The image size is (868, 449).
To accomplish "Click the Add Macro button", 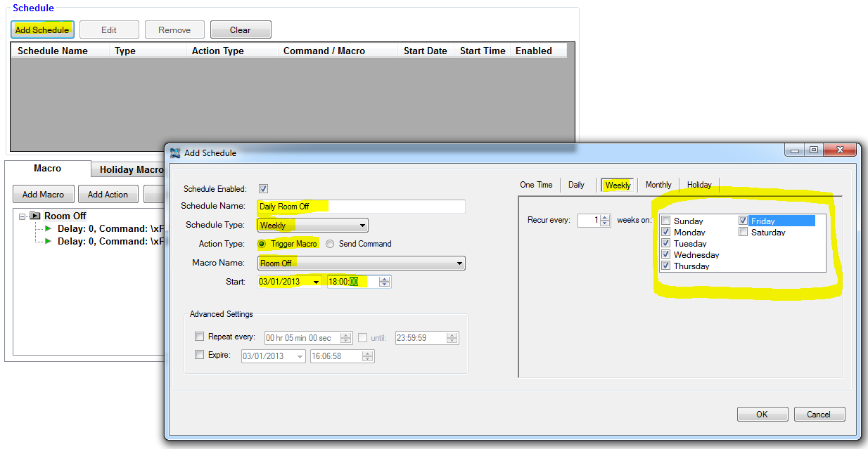I will click(x=43, y=194).
